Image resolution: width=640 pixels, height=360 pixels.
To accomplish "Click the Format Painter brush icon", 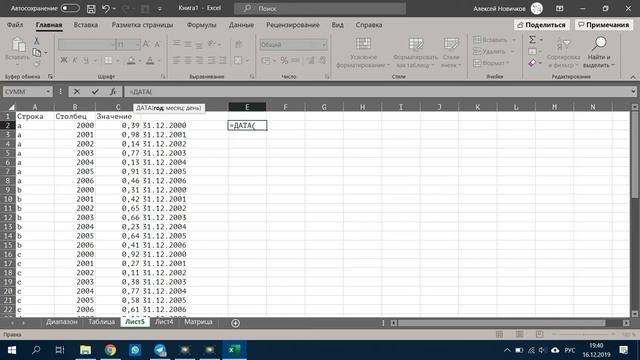I will tap(37, 63).
